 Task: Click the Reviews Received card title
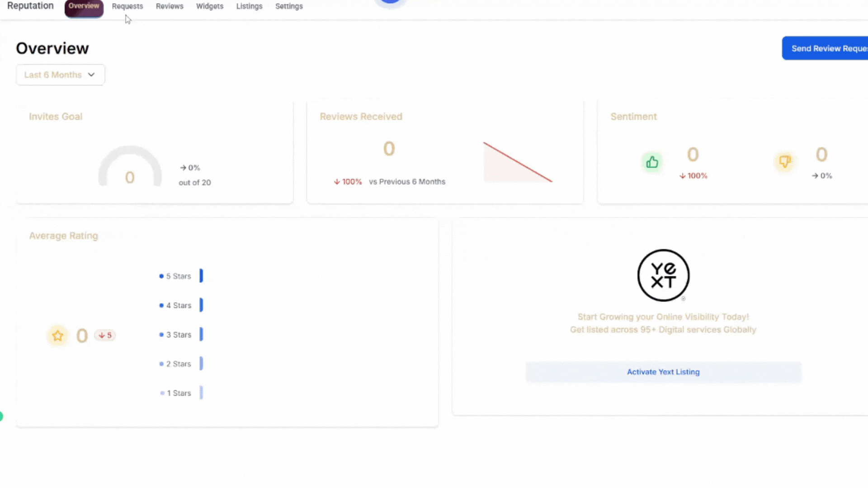(361, 117)
